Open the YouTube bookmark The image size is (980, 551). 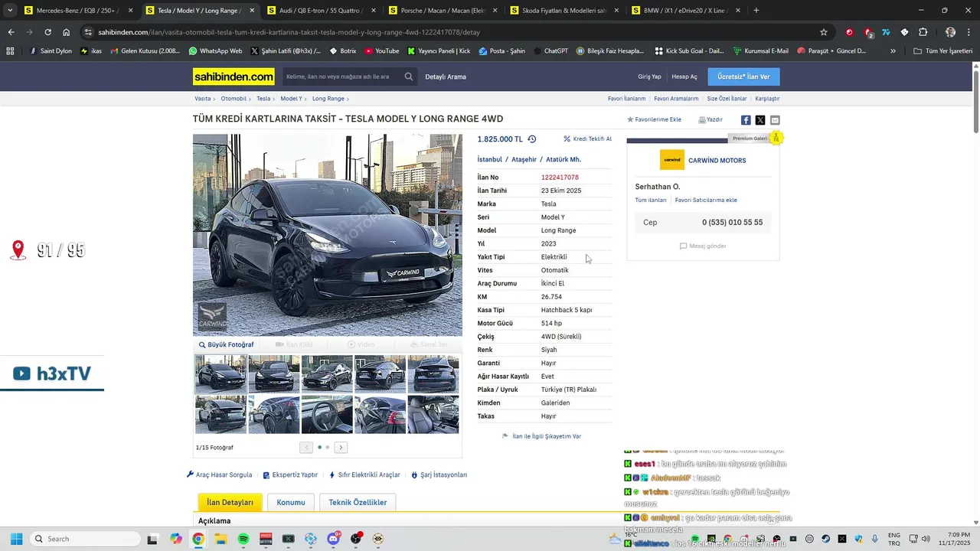382,51
